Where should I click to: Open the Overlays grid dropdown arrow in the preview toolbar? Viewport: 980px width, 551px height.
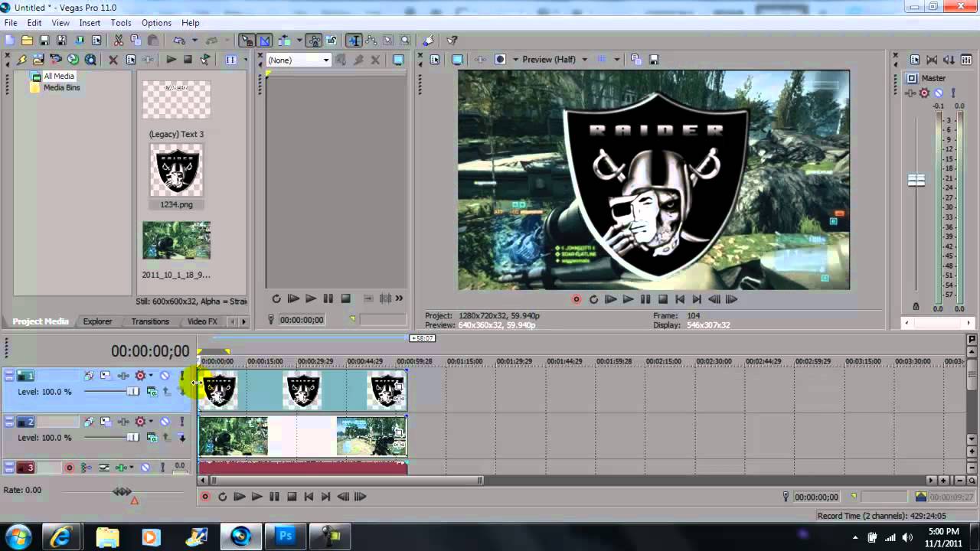[616, 60]
